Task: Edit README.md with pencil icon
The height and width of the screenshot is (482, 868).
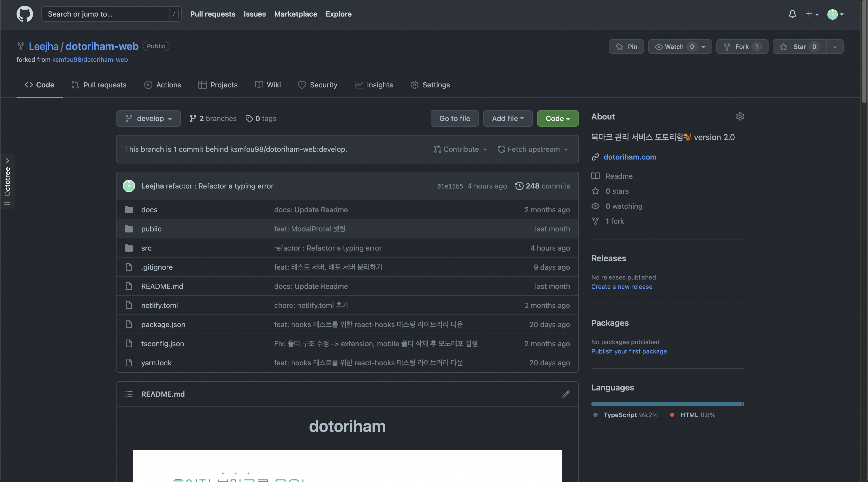Action: (x=566, y=394)
